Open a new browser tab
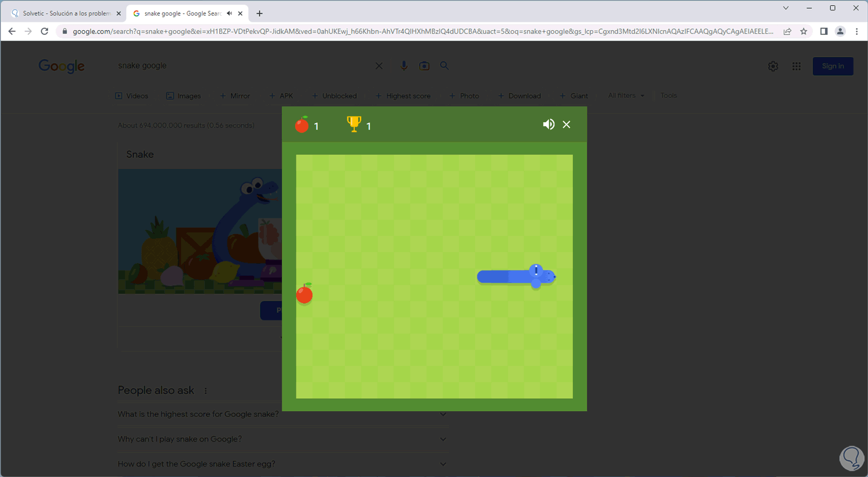868x477 pixels. [259, 13]
